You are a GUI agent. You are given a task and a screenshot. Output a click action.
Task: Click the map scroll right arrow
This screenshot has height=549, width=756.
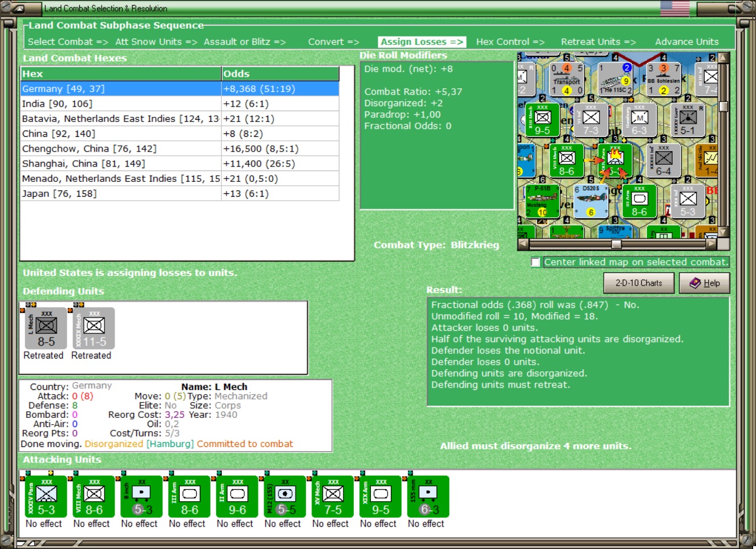coord(711,244)
